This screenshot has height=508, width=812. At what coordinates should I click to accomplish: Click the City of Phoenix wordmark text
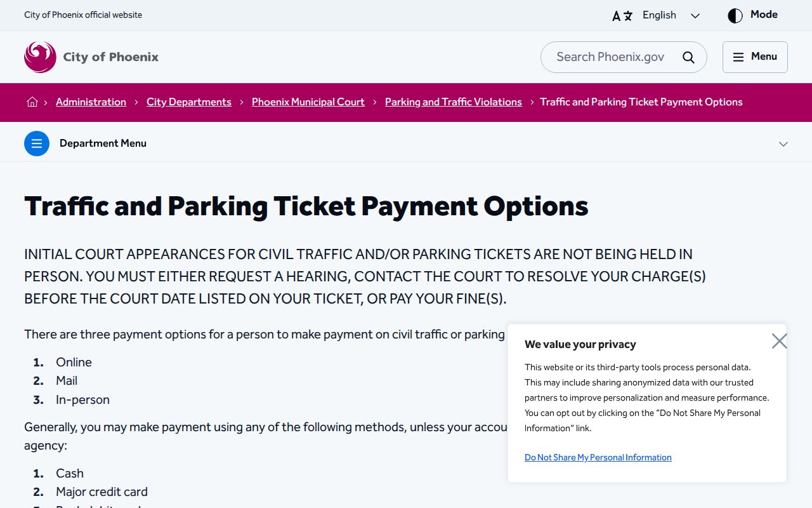[x=111, y=57]
